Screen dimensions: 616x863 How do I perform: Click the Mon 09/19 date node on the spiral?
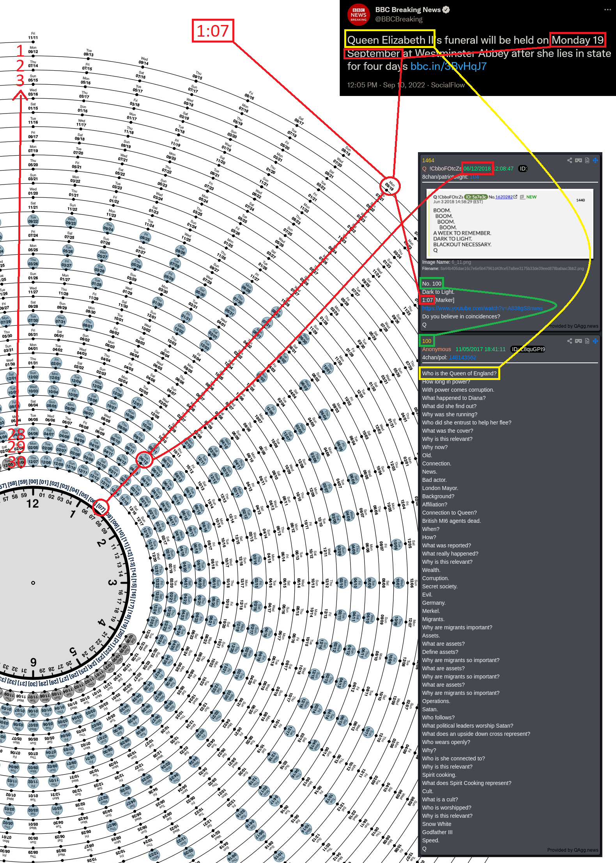click(390, 186)
